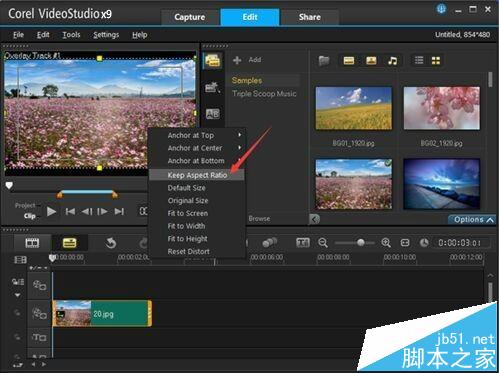Click the zoom in magnifier icon
This screenshot has width=499, height=373.
[x=386, y=243]
